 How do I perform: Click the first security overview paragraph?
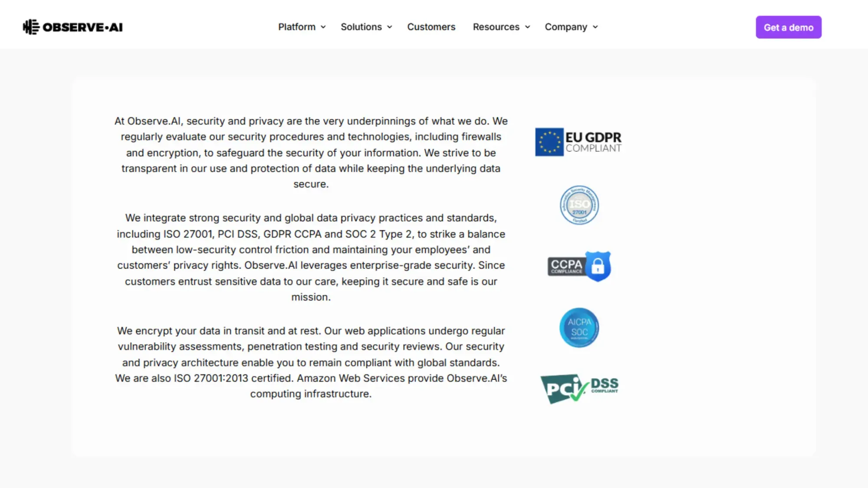tap(311, 152)
